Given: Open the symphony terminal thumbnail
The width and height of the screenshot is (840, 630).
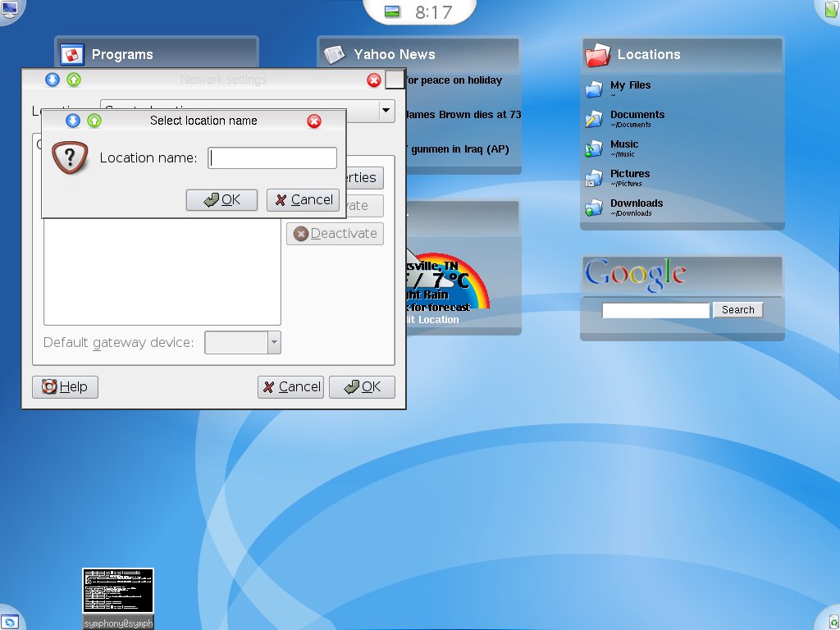Looking at the screenshot, I should (118, 591).
